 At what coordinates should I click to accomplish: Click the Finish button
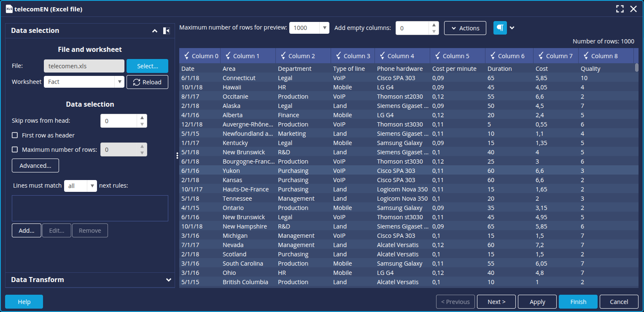coord(578,302)
